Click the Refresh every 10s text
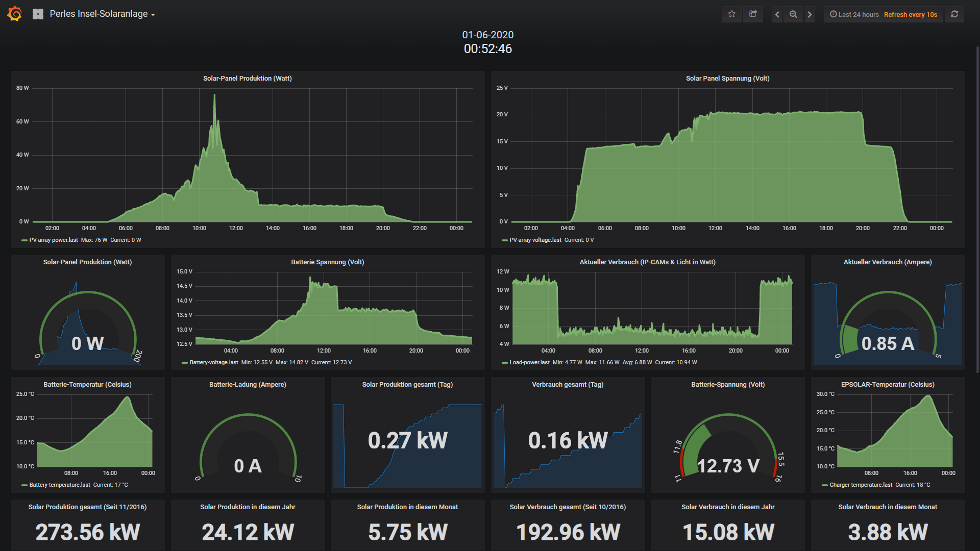The width and height of the screenshot is (980, 551). (910, 14)
